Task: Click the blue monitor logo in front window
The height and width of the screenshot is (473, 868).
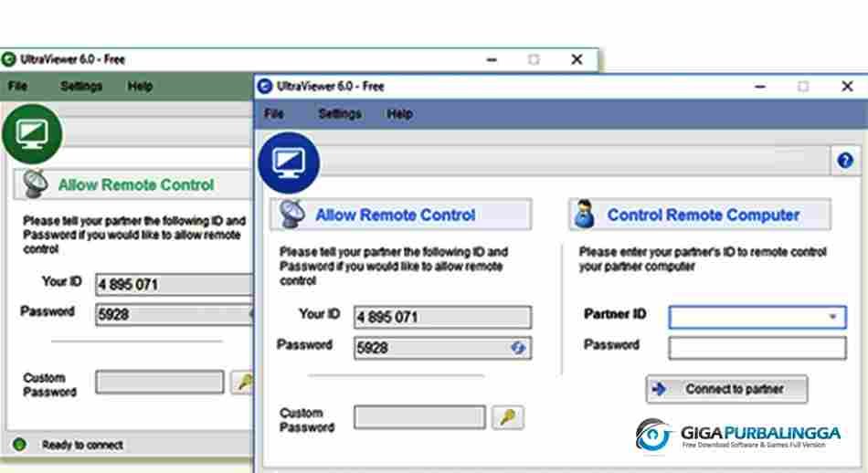Action: 289,163
